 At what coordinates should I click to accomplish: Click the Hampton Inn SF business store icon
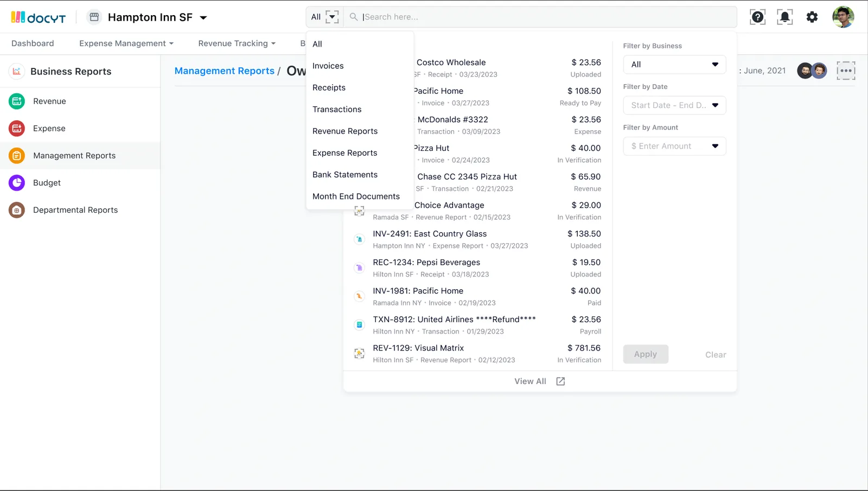tap(94, 17)
